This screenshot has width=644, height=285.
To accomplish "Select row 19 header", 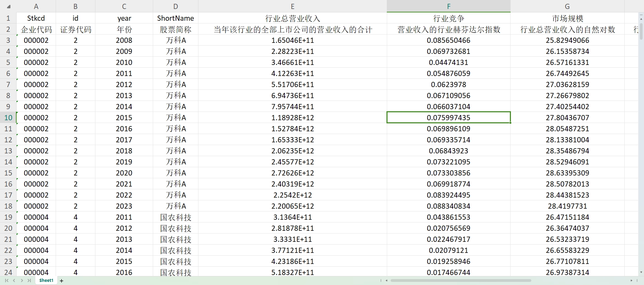I will 8,217.
